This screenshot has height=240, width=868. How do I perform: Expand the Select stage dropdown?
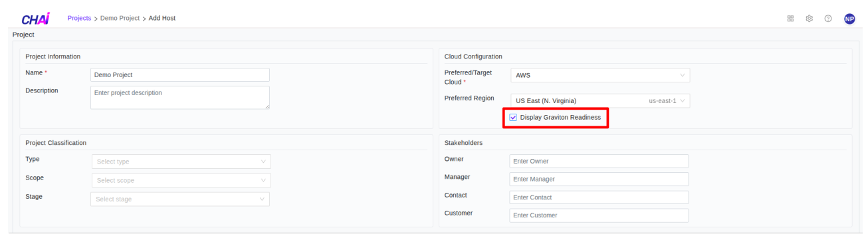point(181,199)
